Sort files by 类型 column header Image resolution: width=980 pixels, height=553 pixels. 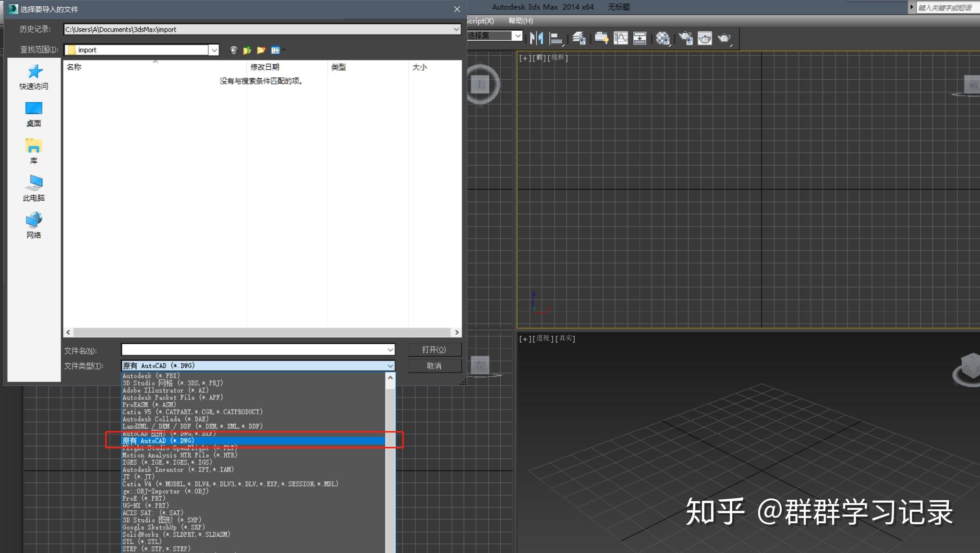pos(368,67)
